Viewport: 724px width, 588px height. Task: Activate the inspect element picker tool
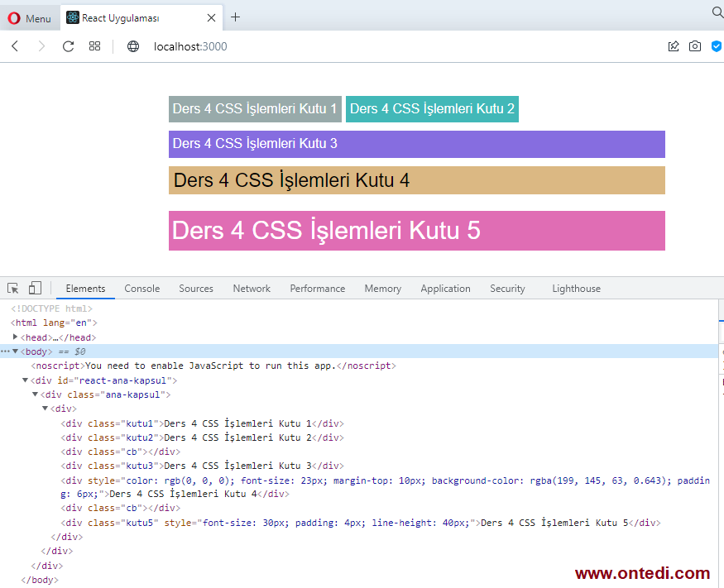tap(13, 289)
